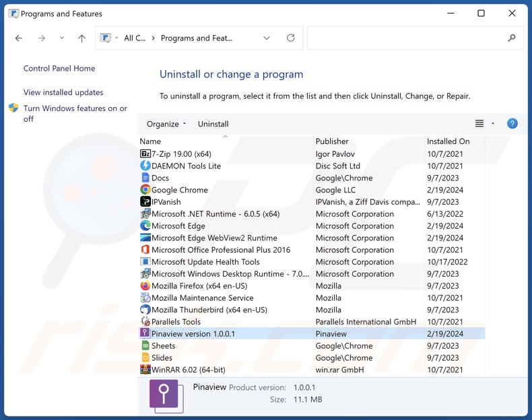Click the Microsoft .NET Runtime icon
Screen dimensions: 532x420
(145, 214)
